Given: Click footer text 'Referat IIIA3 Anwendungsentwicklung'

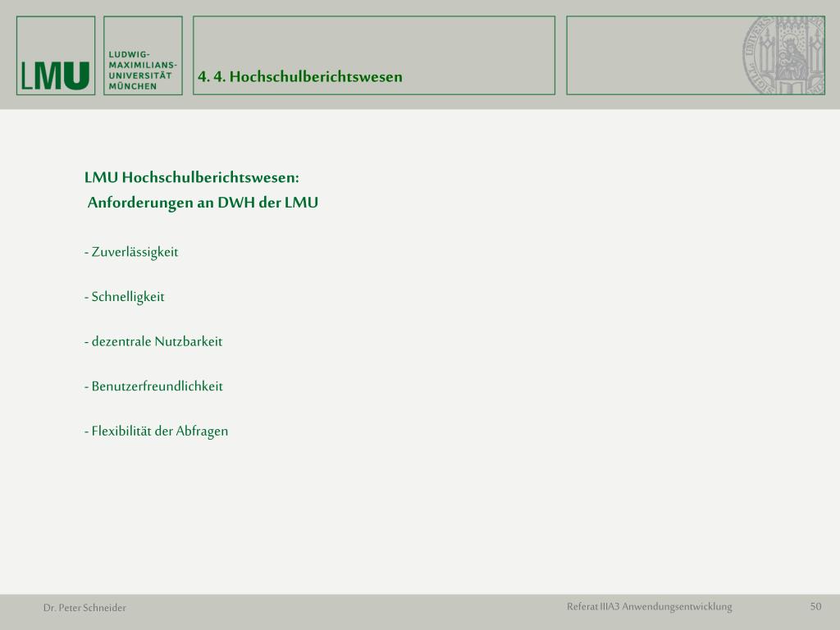Looking at the screenshot, I should point(650,606).
